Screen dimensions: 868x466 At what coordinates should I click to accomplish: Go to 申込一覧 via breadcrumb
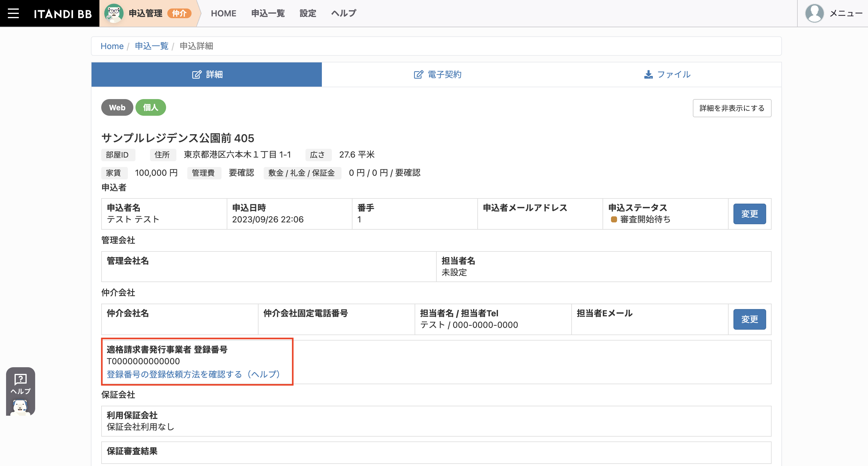(151, 46)
